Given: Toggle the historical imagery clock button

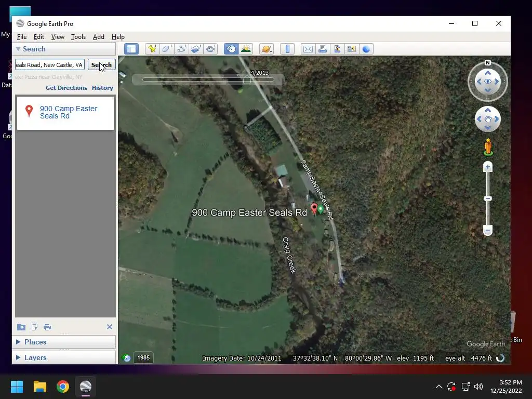Looking at the screenshot, I should point(231,49).
